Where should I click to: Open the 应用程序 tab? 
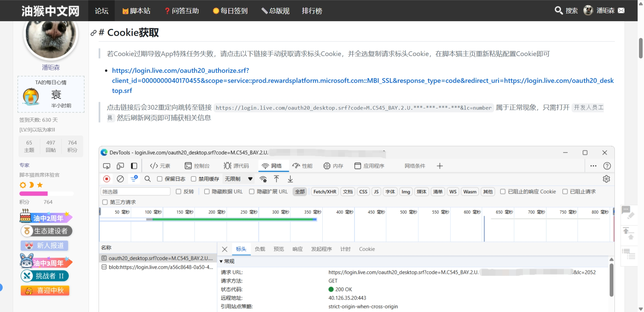click(369, 166)
